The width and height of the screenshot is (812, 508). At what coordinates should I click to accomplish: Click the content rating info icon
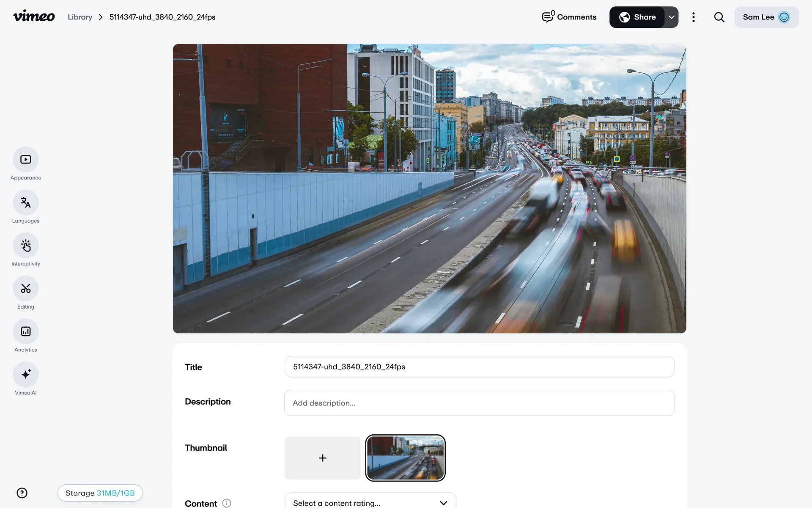[x=227, y=503]
